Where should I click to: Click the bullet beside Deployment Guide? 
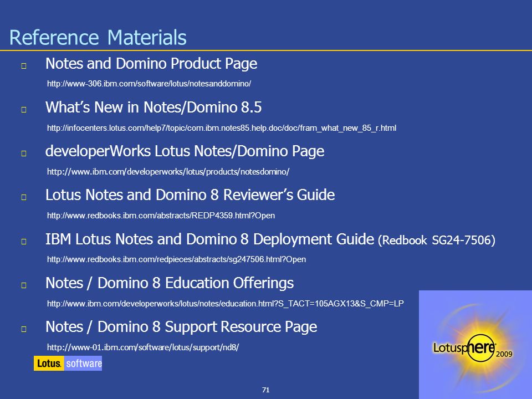24,241
